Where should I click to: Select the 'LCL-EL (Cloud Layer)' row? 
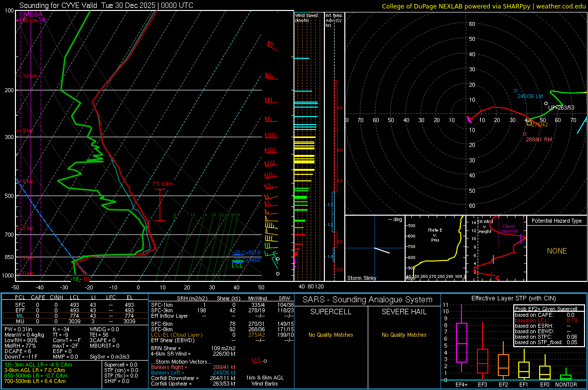coord(222,335)
